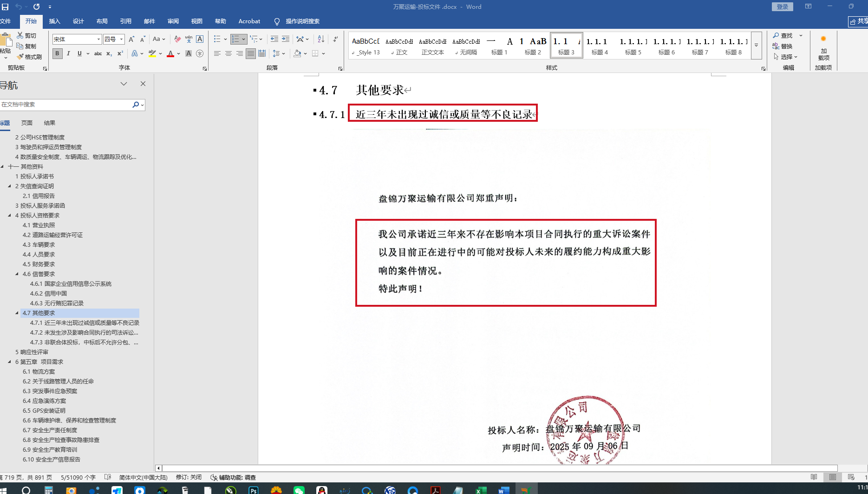
Task: Switch to web layout view in status bar
Action: pos(851,477)
